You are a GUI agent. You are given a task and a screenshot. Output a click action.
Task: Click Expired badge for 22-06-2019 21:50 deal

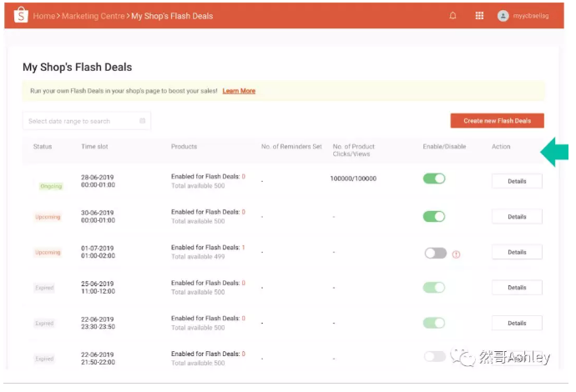coord(44,359)
